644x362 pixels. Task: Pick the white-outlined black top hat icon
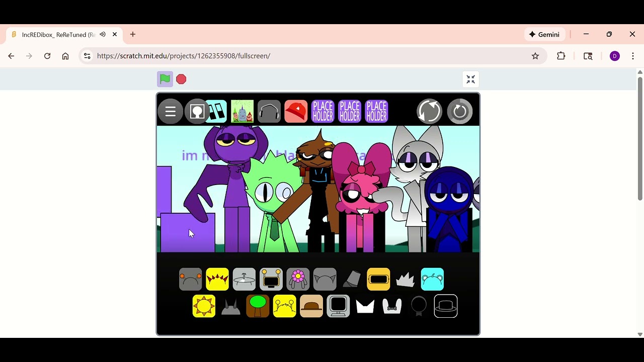(x=446, y=306)
